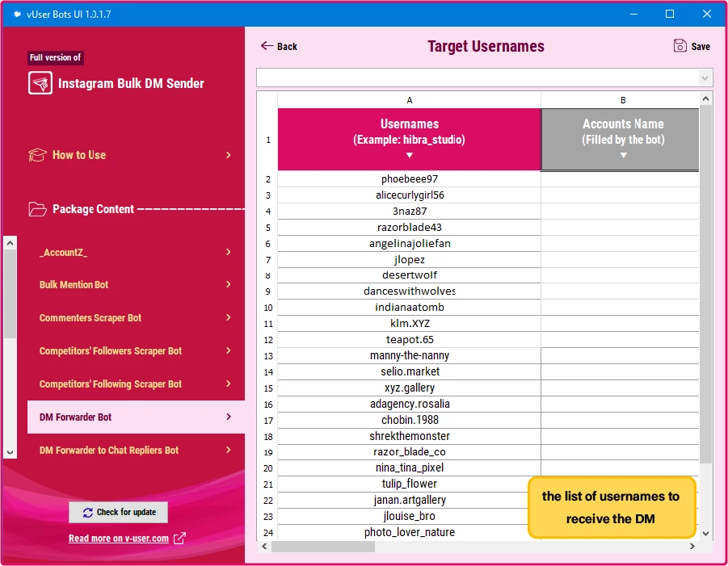The image size is (728, 566).
Task: Open the dropdown arrow above the spreadsheet
Action: 705,78
